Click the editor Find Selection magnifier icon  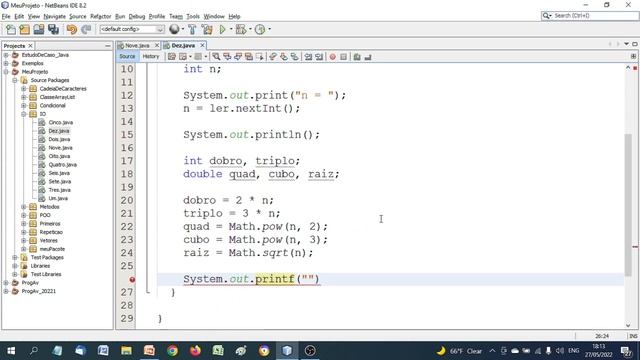point(216,57)
